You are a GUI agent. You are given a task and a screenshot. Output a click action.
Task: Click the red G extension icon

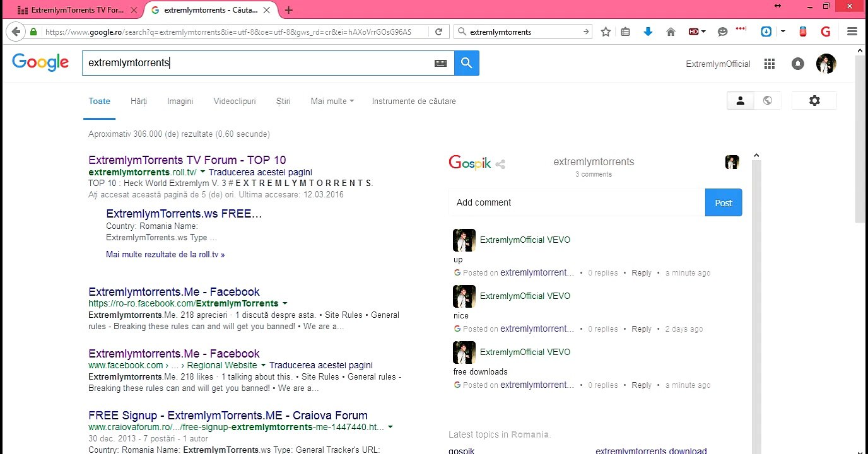(825, 32)
